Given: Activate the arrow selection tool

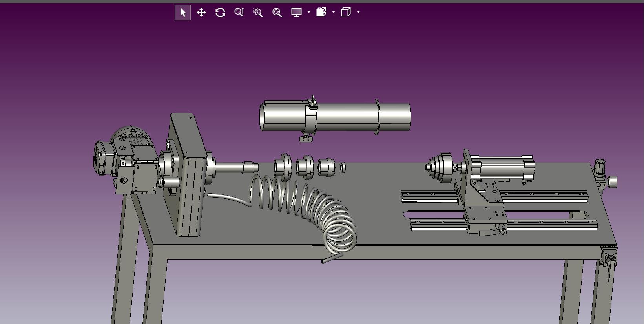Looking at the screenshot, I should pos(182,13).
